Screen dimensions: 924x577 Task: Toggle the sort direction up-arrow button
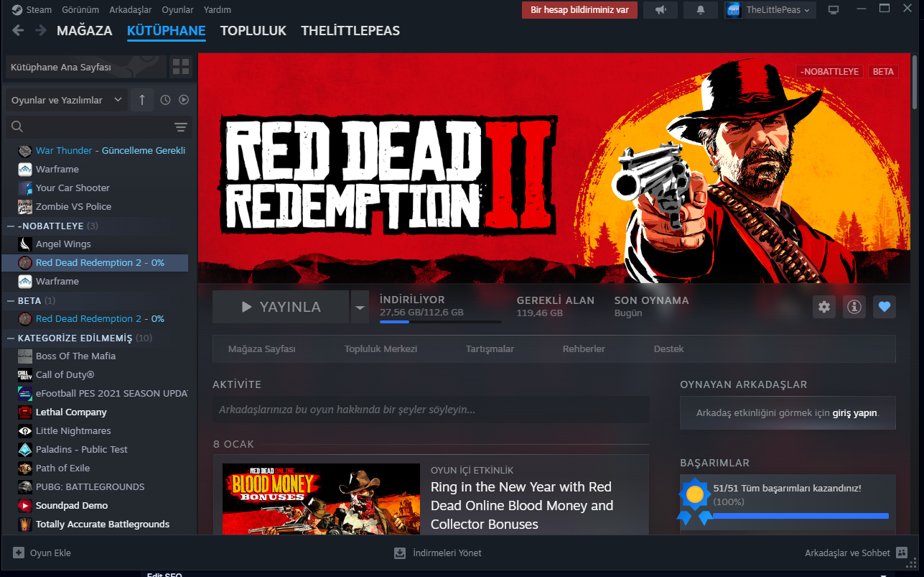[x=142, y=100]
